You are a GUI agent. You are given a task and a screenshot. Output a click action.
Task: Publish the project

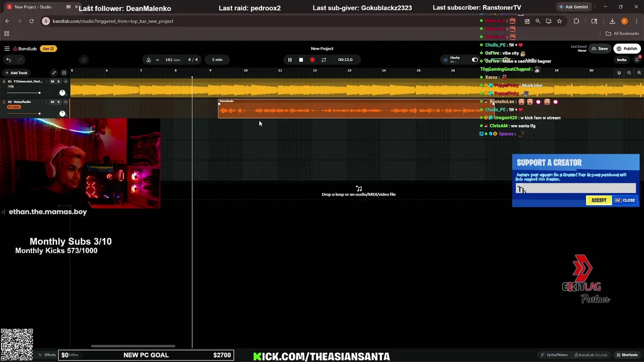click(x=627, y=49)
